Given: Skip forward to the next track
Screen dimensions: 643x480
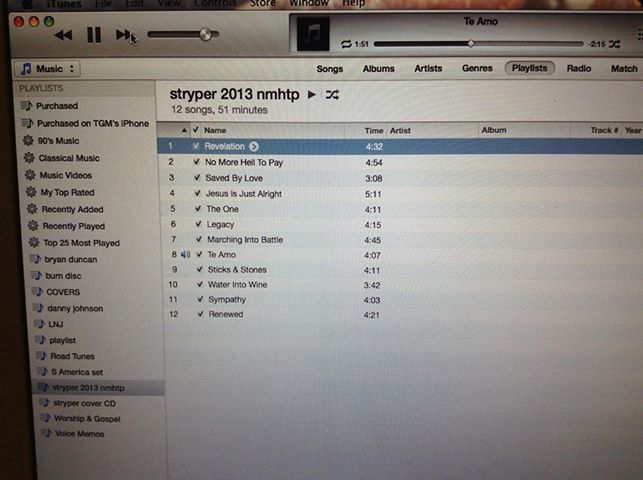Looking at the screenshot, I should (124, 35).
